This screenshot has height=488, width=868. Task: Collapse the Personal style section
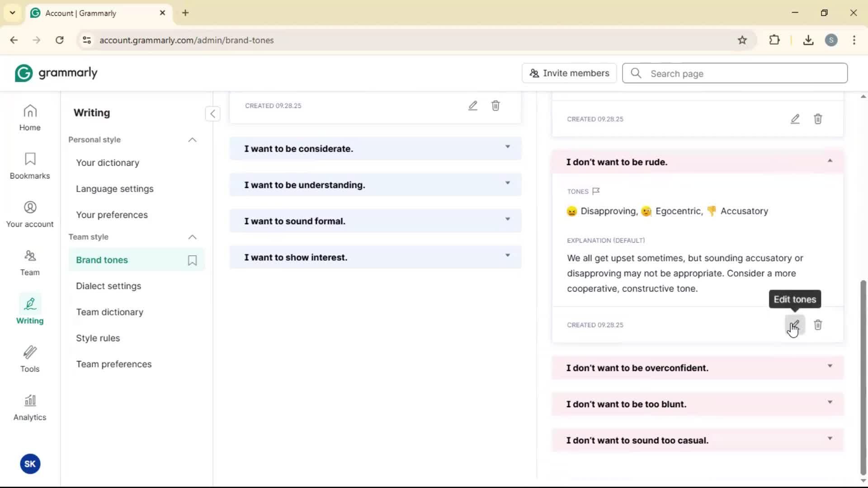point(192,140)
